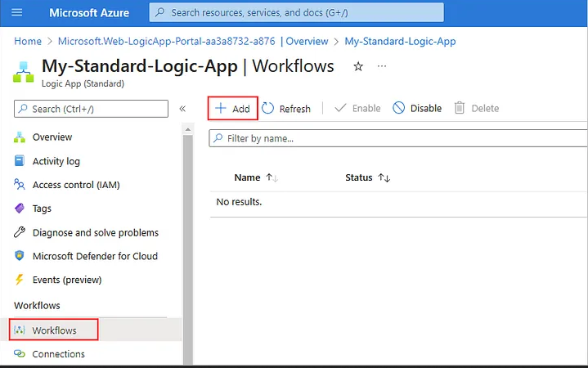Click the global Azure search bar

[296, 12]
